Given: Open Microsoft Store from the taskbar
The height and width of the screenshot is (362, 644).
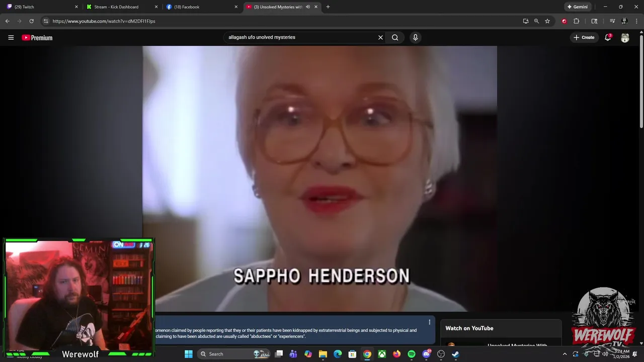Looking at the screenshot, I should (353, 354).
